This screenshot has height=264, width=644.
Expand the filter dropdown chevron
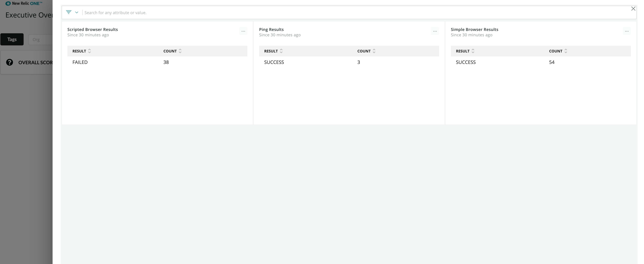click(77, 12)
